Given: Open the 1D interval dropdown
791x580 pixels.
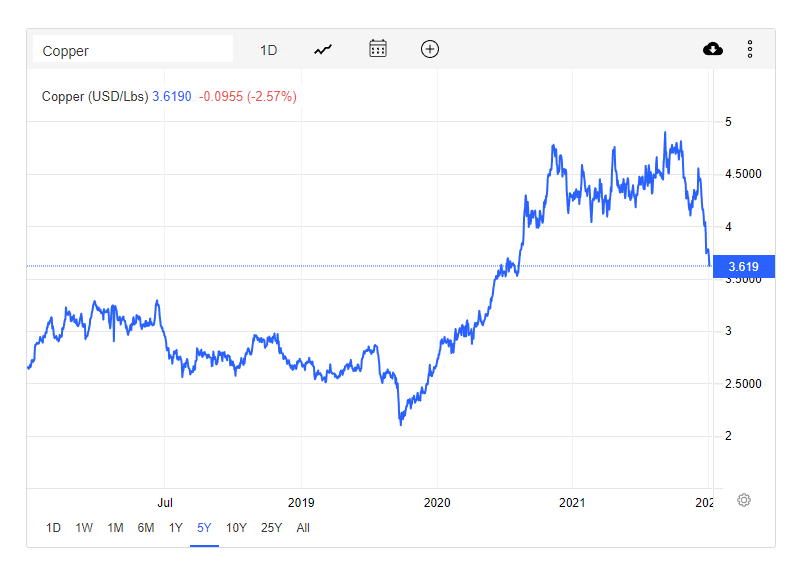Looking at the screenshot, I should click(x=268, y=50).
